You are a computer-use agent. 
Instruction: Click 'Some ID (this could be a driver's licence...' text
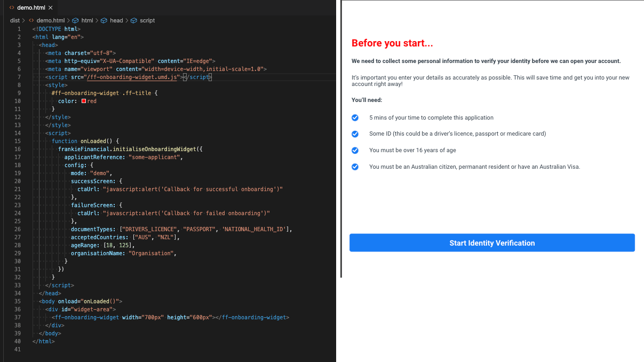(x=457, y=133)
